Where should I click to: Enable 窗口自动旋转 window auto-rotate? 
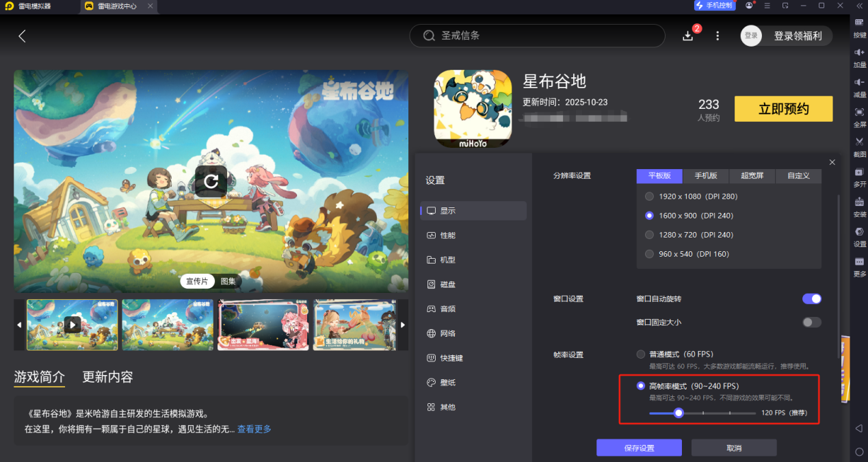pos(811,298)
